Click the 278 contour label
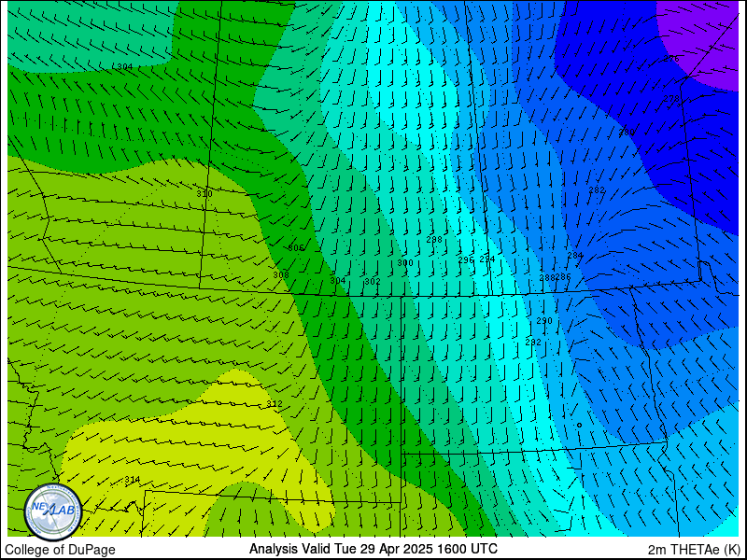This screenshot has width=747, height=560. (671, 99)
